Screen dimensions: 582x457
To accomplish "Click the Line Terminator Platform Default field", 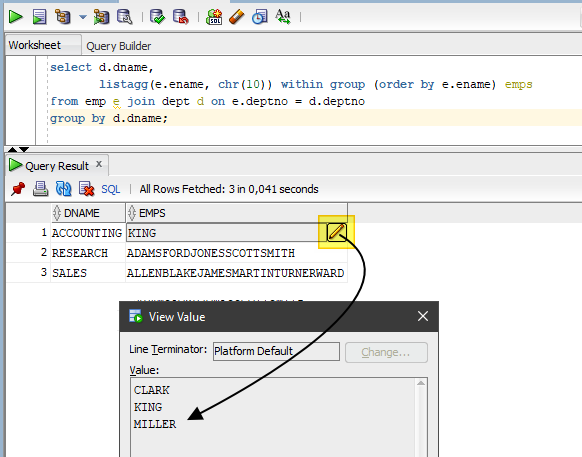I will coord(276,351).
